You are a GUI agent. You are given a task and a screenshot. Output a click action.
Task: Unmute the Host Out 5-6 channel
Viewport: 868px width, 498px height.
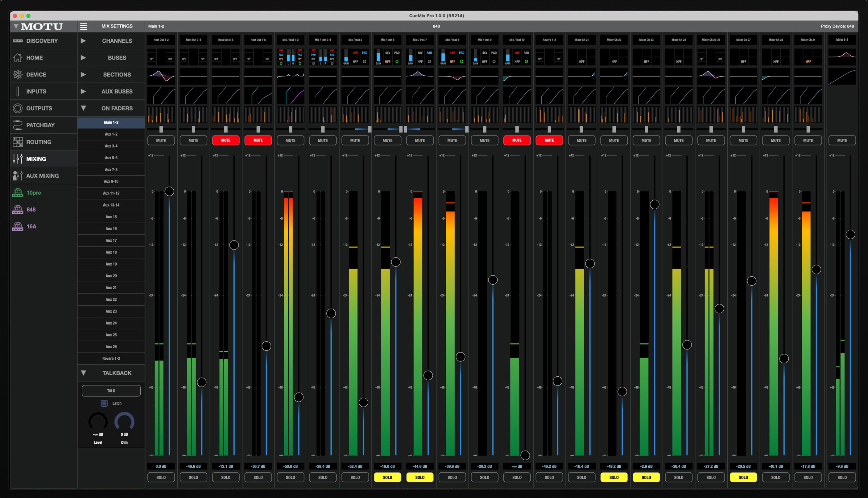(x=225, y=140)
